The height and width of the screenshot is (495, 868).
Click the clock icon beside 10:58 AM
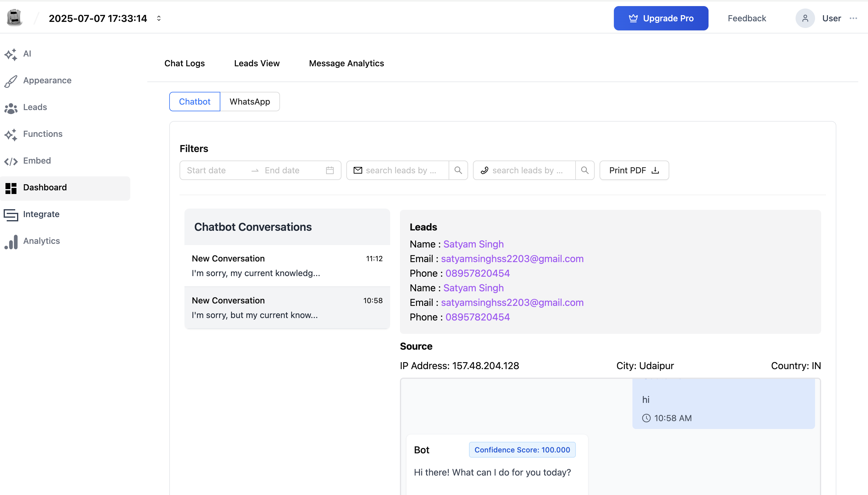pyautogui.click(x=646, y=418)
